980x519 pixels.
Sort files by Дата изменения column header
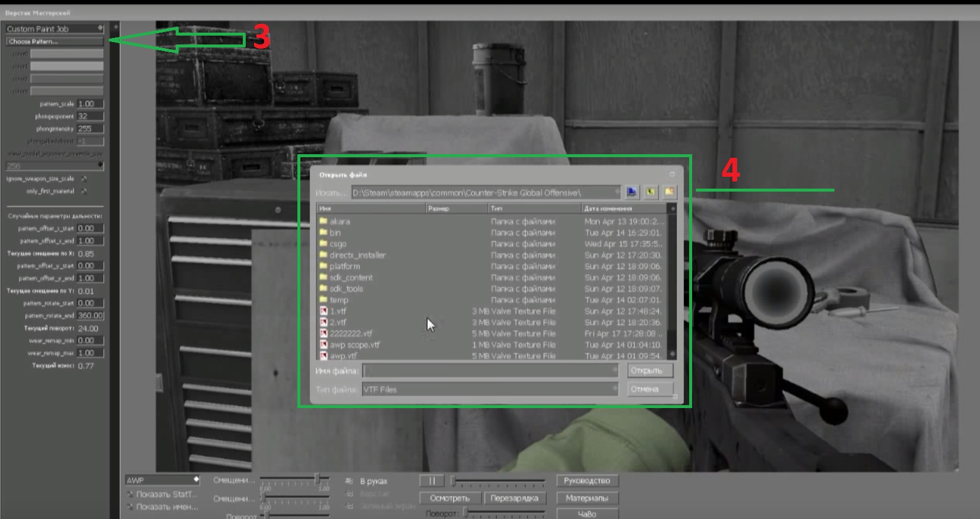[x=624, y=208]
